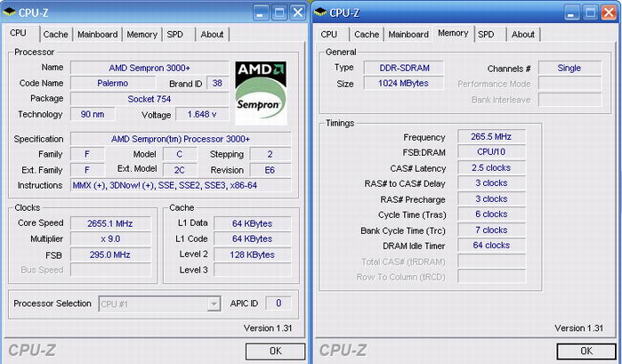Open the Cache tab in the right window
Screen dimensions: 622x364
(367, 35)
